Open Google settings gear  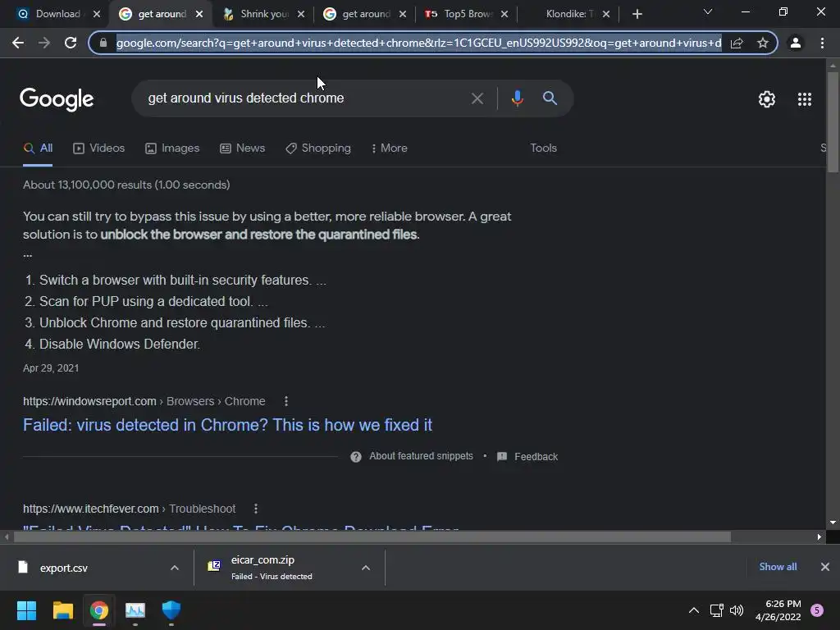coord(767,99)
